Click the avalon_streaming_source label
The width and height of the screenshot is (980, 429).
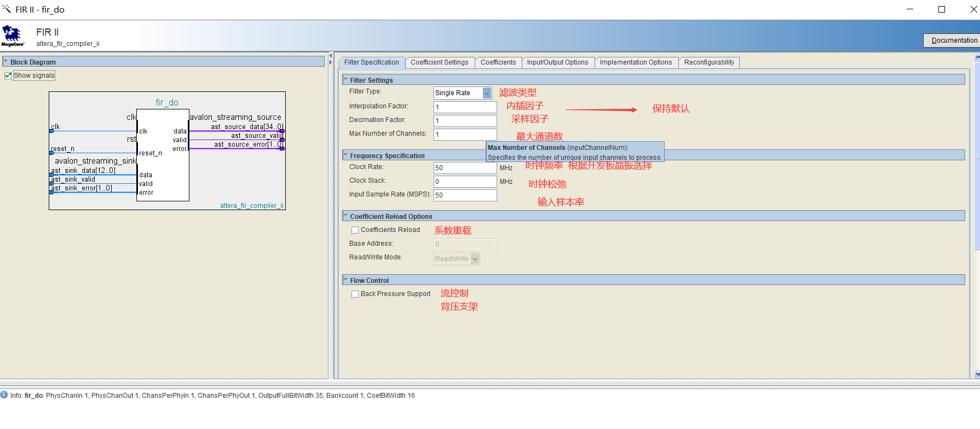[x=235, y=117]
